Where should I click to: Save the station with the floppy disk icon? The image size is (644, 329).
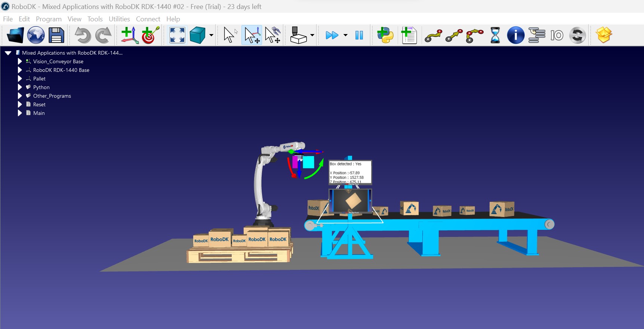pos(56,36)
